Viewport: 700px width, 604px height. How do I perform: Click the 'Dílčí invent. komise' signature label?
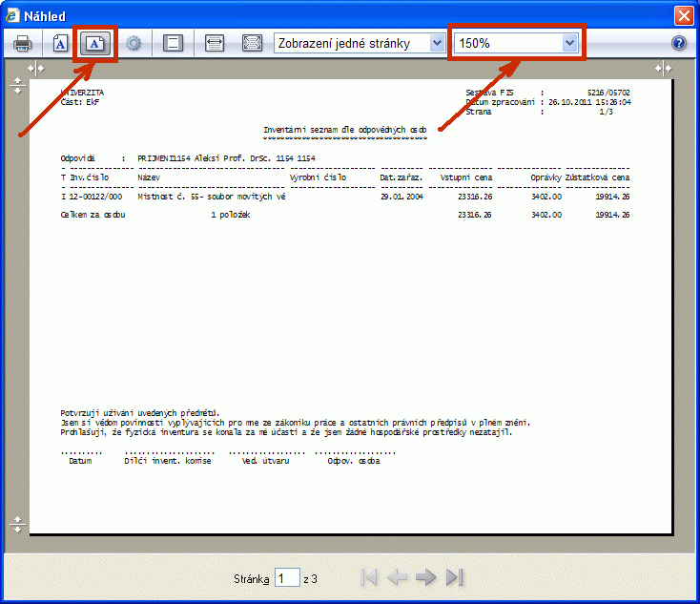click(168, 461)
